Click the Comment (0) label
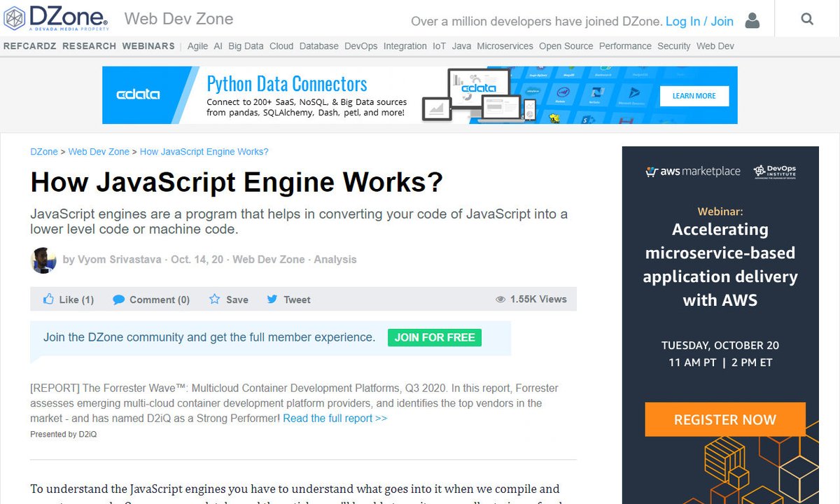840x504 pixels. tap(160, 300)
